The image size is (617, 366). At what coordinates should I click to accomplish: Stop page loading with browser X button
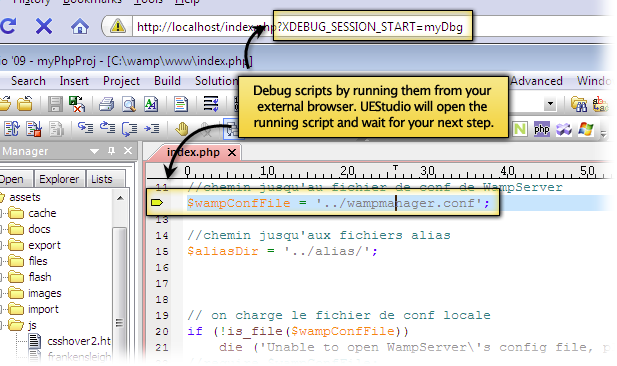[x=44, y=27]
